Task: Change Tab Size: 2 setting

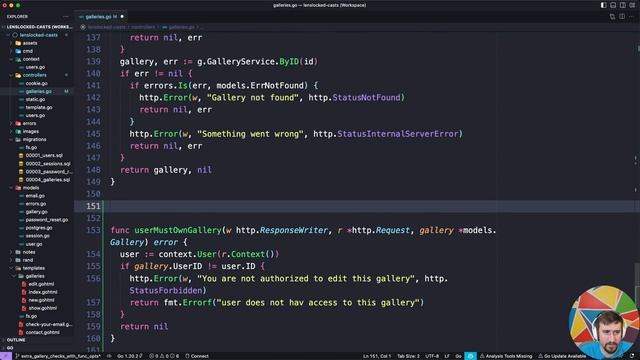Action: tap(408, 356)
